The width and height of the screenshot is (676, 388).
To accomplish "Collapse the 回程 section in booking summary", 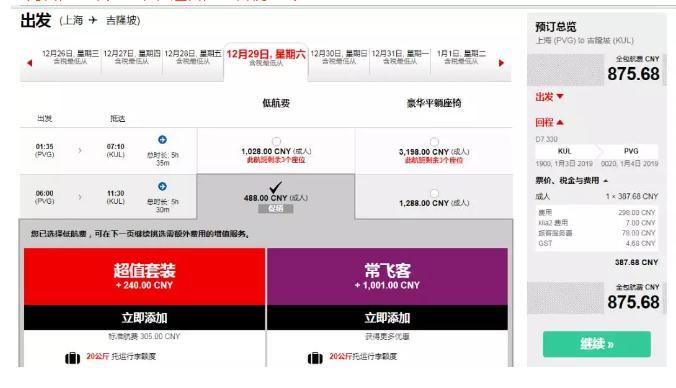I will click(549, 122).
